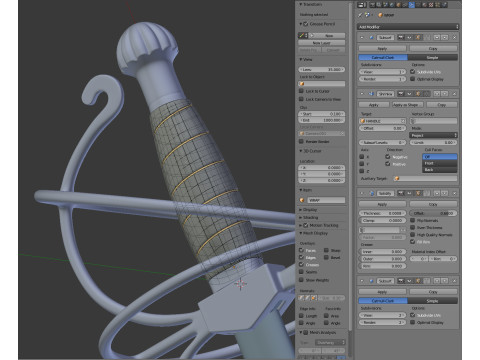Click Apply as Shape in Shrinkwrap modifier

(408, 105)
